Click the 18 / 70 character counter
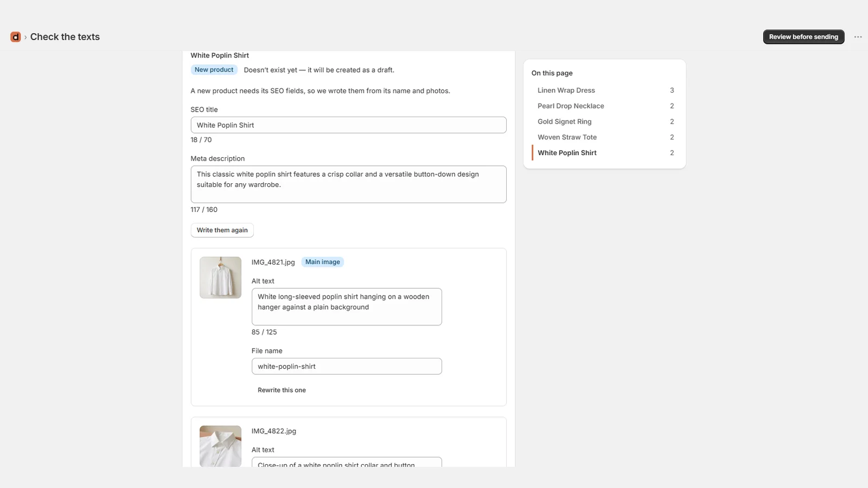This screenshot has width=868, height=488. (201, 140)
